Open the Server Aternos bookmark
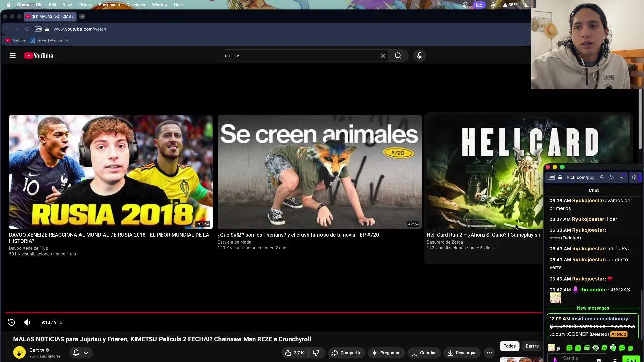This screenshot has height=362, width=644. coord(50,40)
